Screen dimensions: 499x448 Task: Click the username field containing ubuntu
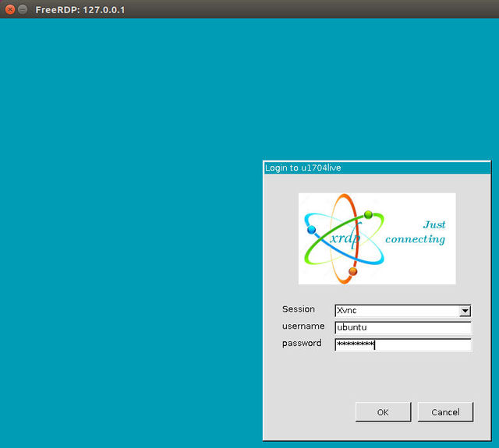[x=403, y=327]
